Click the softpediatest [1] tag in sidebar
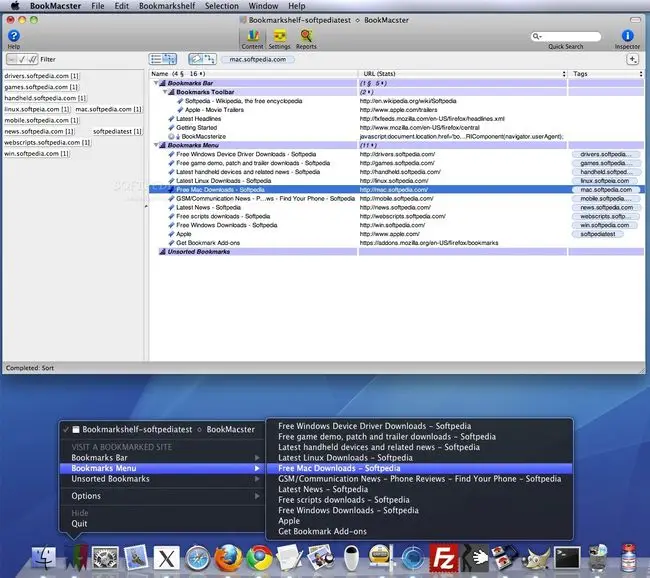Screen dimensions: 650x578 point(117,131)
